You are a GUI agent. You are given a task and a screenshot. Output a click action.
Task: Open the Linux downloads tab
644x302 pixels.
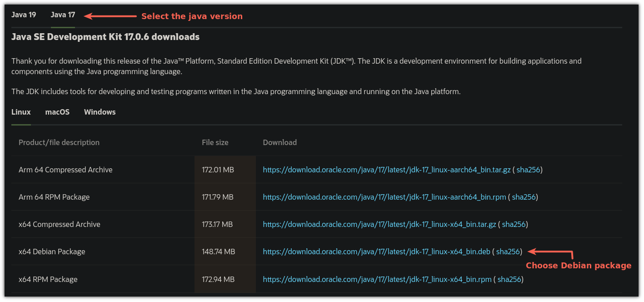pyautogui.click(x=21, y=112)
